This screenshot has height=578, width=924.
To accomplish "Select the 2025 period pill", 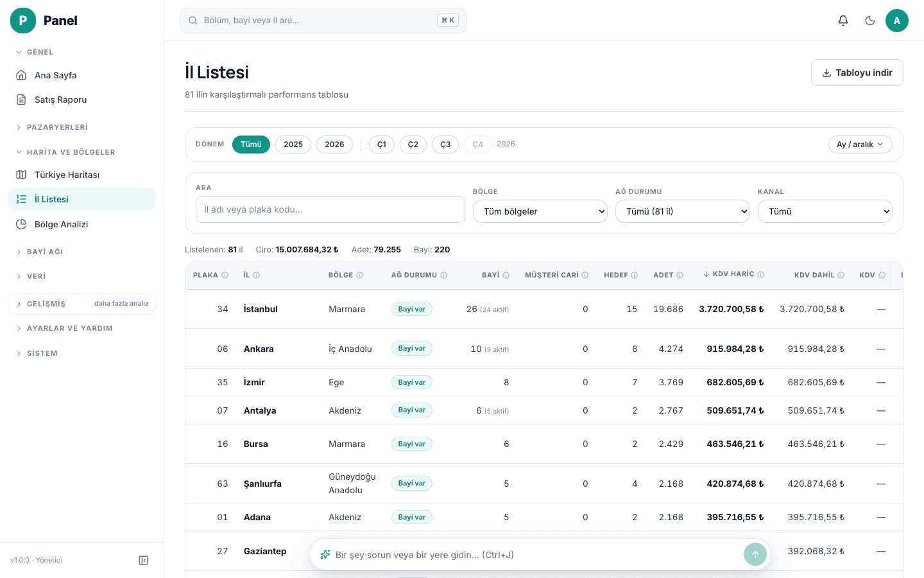I will coord(293,144).
